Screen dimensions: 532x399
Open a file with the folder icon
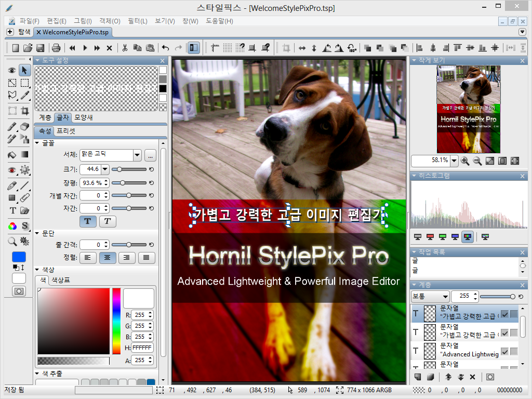(28, 48)
